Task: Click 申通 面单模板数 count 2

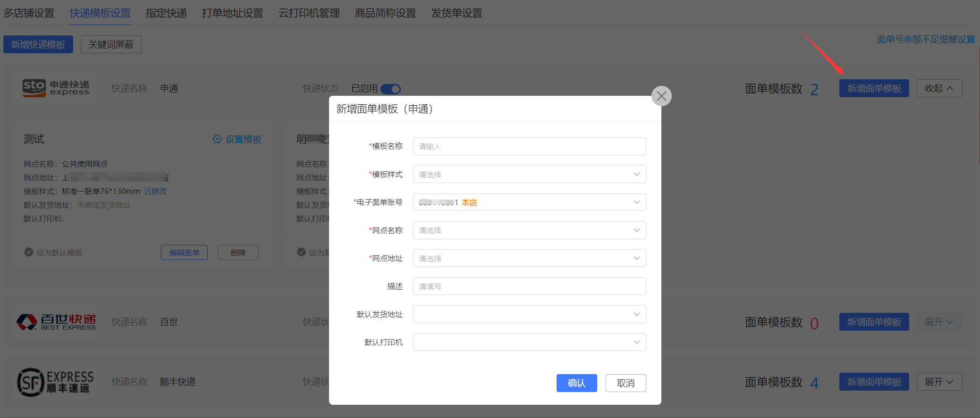Action: tap(814, 89)
